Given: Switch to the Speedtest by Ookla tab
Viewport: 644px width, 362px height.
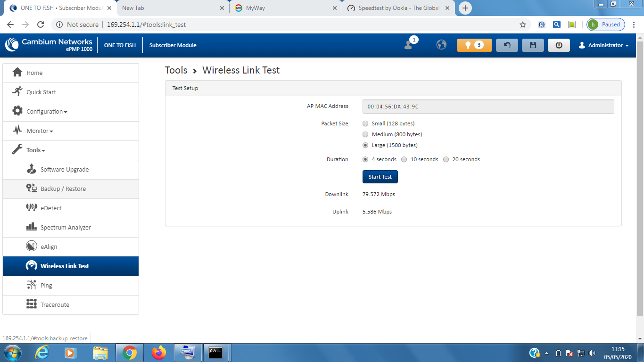Looking at the screenshot, I should pos(398,8).
